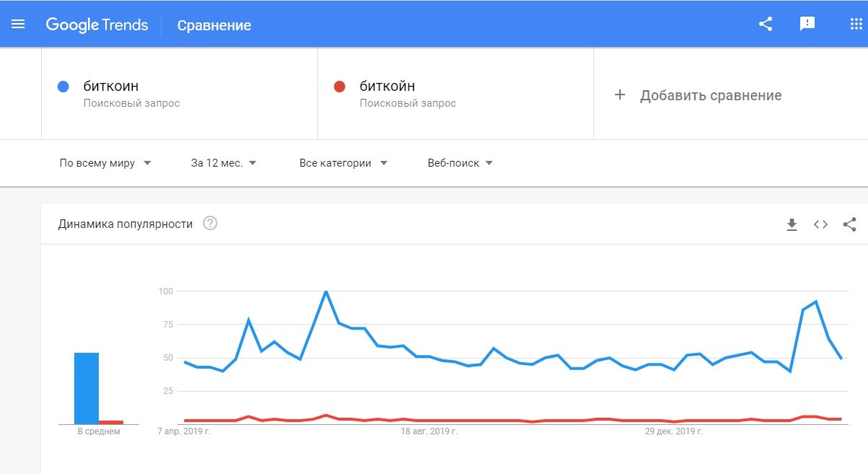Click the blue average bar in chart

(87, 388)
